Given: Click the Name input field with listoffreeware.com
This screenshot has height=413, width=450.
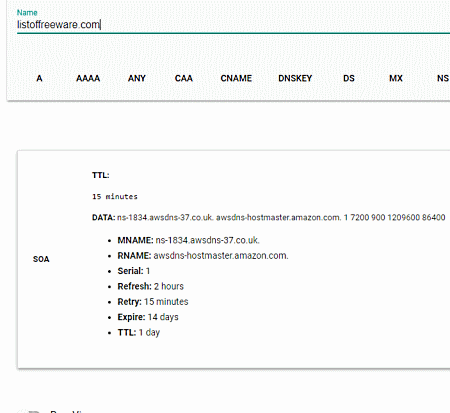Looking at the screenshot, I should tap(233, 25).
